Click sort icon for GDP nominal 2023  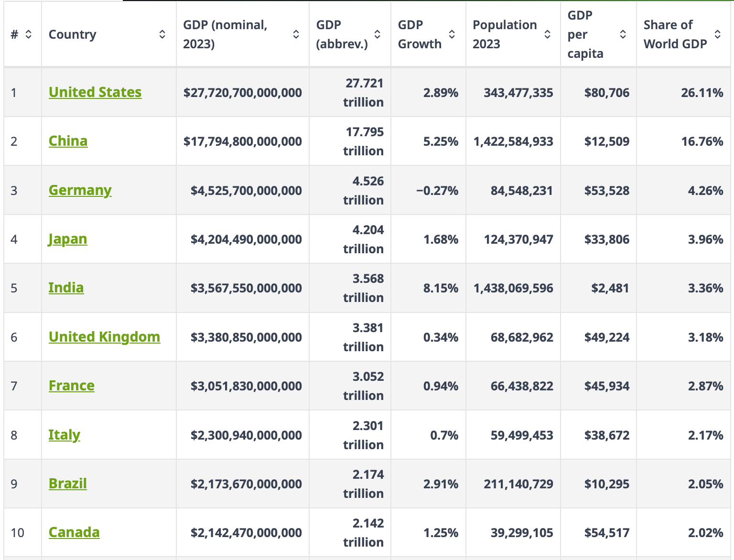296,34
